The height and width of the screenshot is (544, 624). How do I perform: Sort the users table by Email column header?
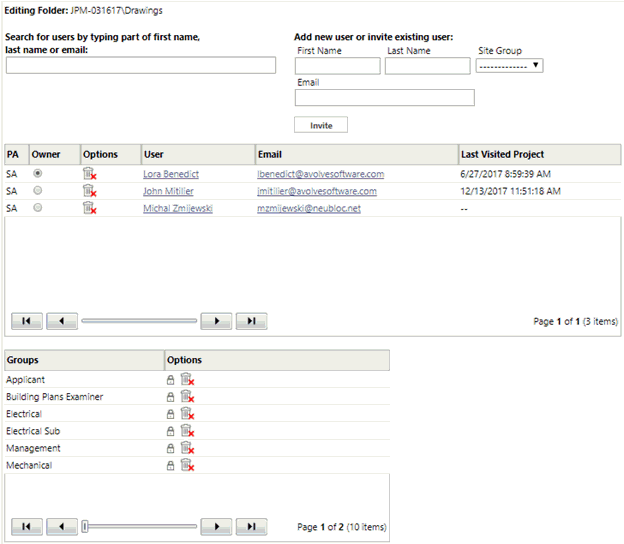click(x=270, y=154)
